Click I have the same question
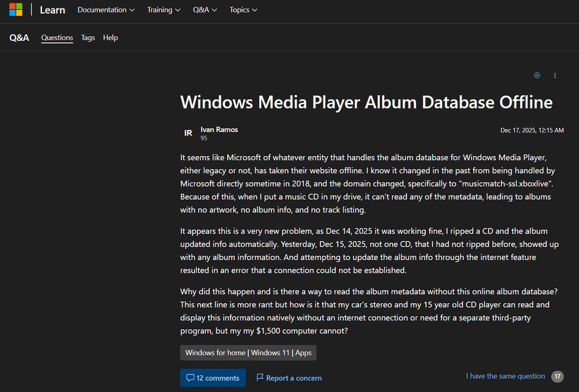Screen dimensions: 579x392 pyautogui.click(x=505, y=376)
